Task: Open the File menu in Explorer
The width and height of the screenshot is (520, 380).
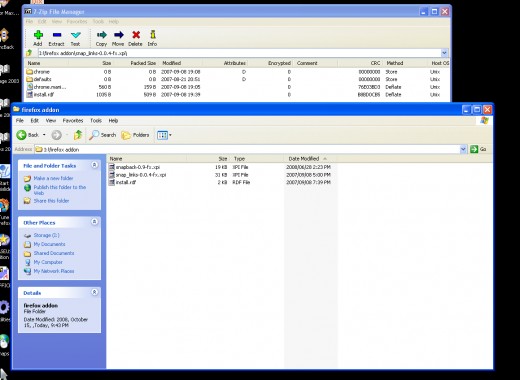Action: [x=20, y=121]
